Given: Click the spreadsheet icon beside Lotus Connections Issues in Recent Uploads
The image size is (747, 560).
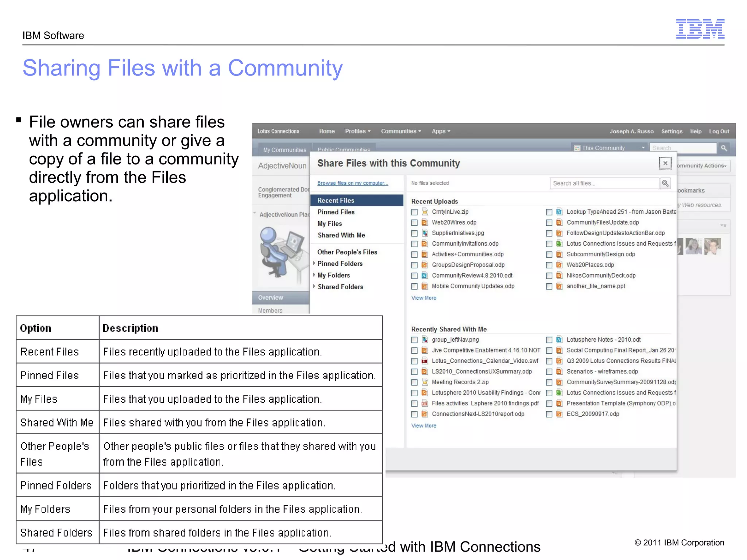Looking at the screenshot, I should tap(559, 244).
